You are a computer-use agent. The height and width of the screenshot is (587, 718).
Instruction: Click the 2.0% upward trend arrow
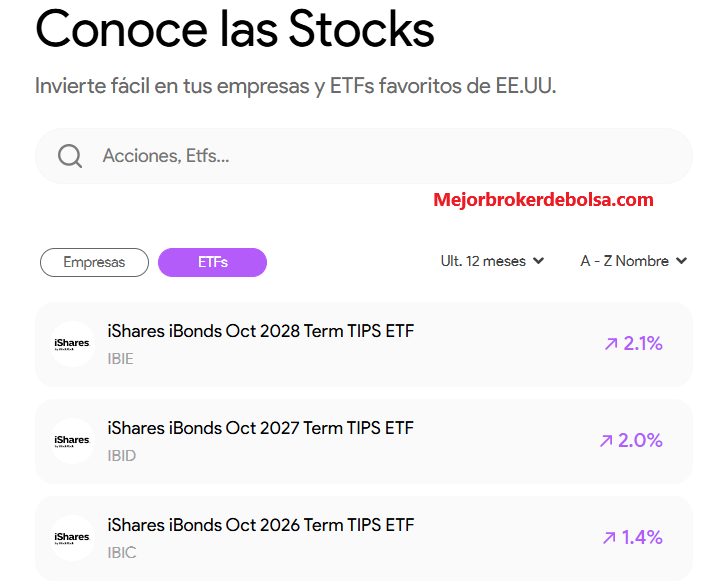[606, 441]
